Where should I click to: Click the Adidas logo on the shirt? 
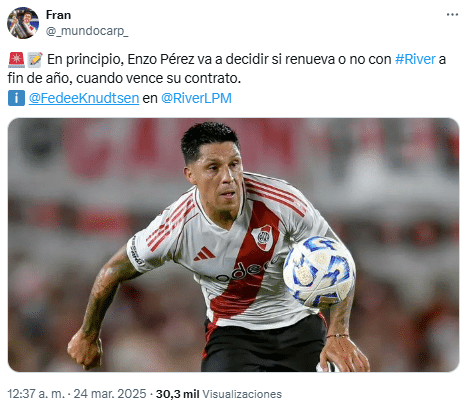coord(204,254)
